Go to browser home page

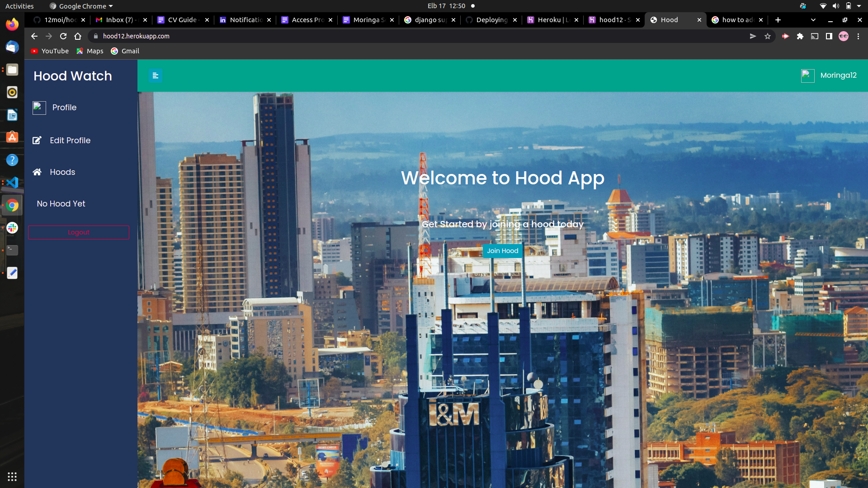point(78,36)
